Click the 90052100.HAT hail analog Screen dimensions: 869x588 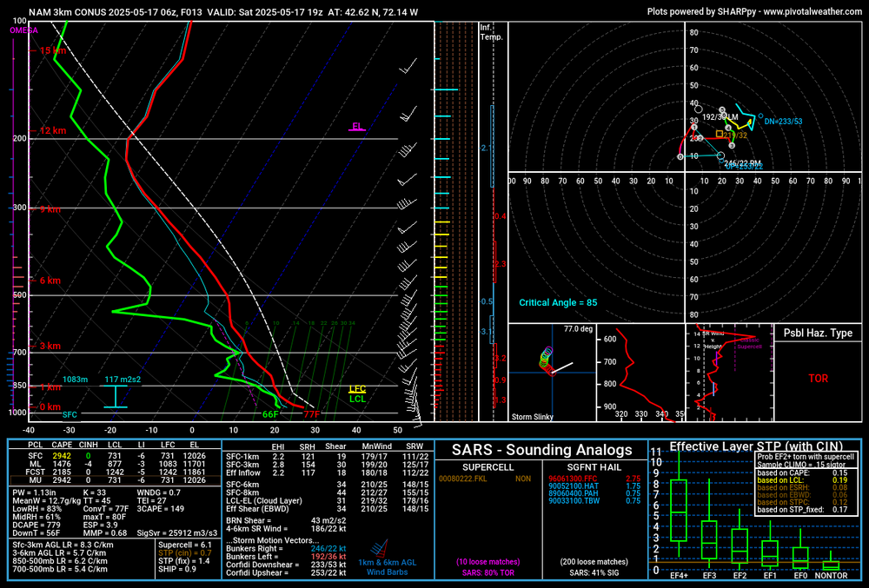tap(573, 486)
